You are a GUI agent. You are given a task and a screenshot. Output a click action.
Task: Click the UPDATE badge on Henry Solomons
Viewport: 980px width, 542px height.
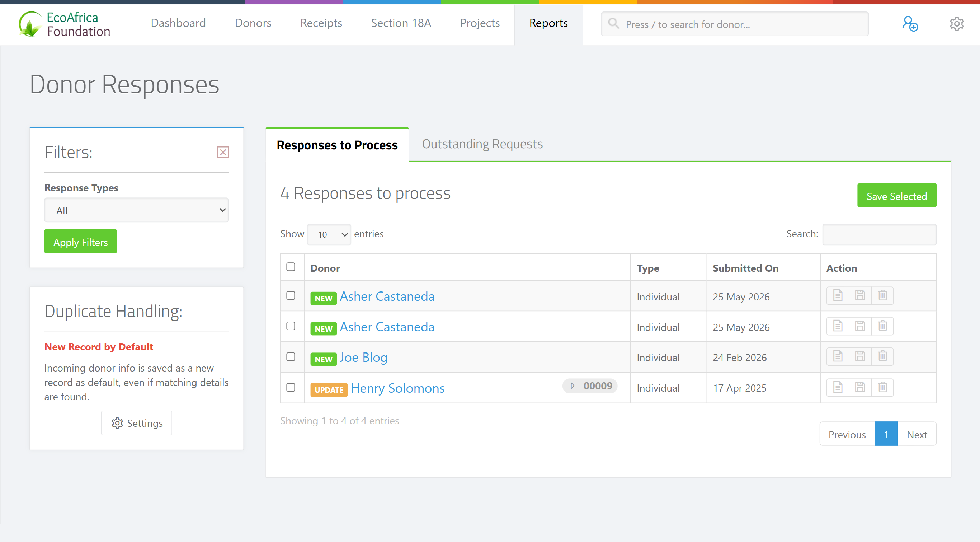(x=329, y=390)
